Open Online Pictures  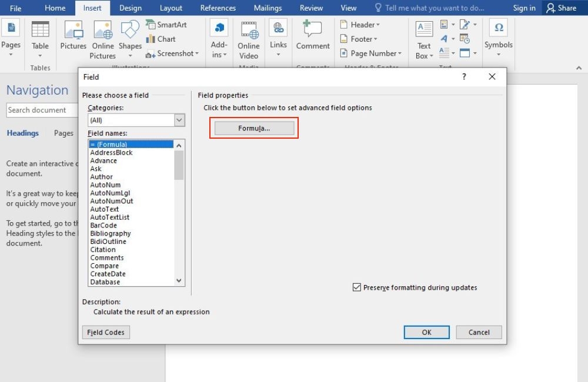pos(103,40)
